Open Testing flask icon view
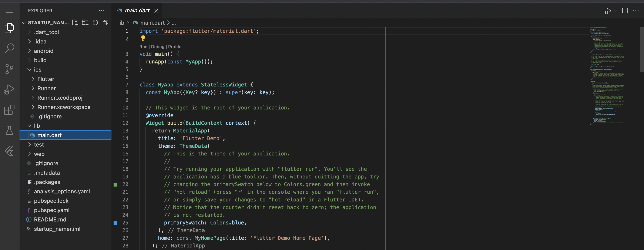Image resolution: width=644 pixels, height=250 pixels. [9, 130]
